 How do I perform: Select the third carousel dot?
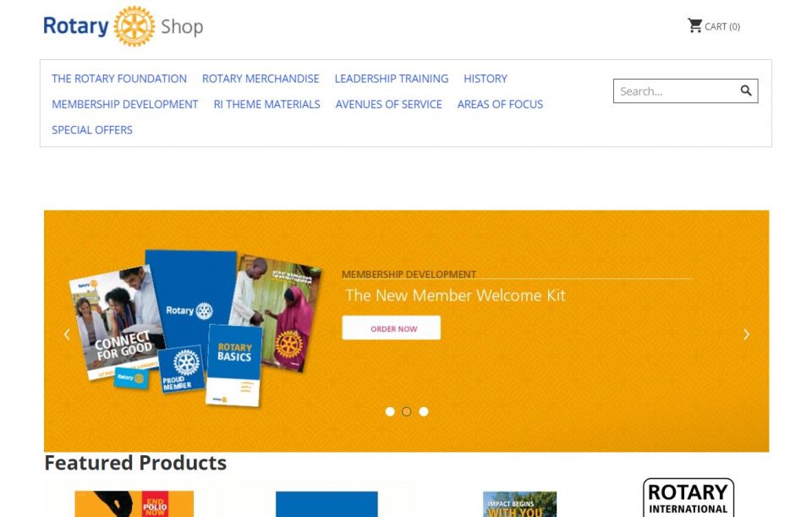click(x=424, y=411)
